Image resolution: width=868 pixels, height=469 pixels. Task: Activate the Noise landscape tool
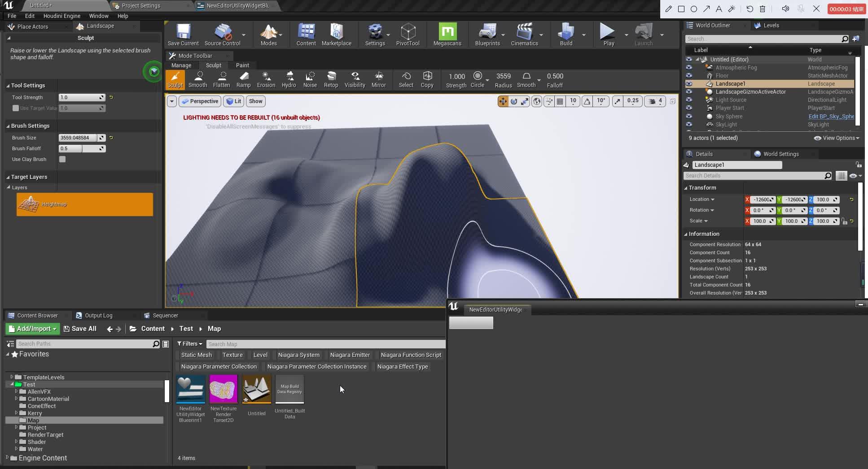pyautogui.click(x=310, y=79)
